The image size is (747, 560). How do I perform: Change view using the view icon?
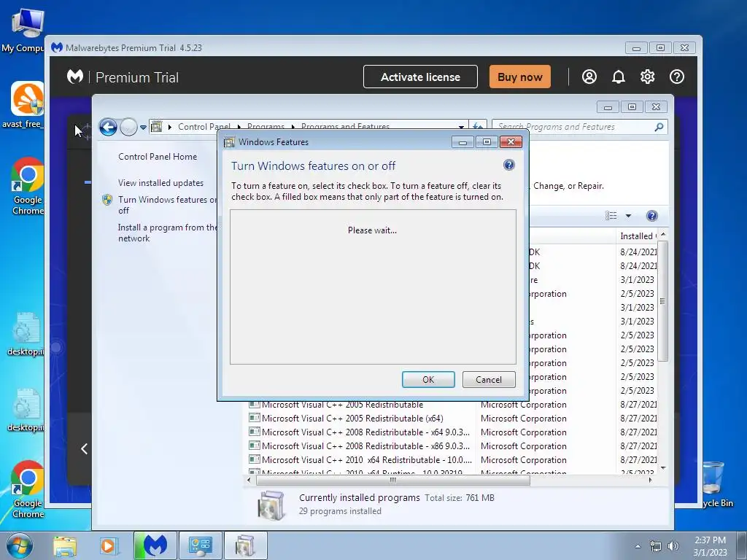pyautogui.click(x=611, y=216)
